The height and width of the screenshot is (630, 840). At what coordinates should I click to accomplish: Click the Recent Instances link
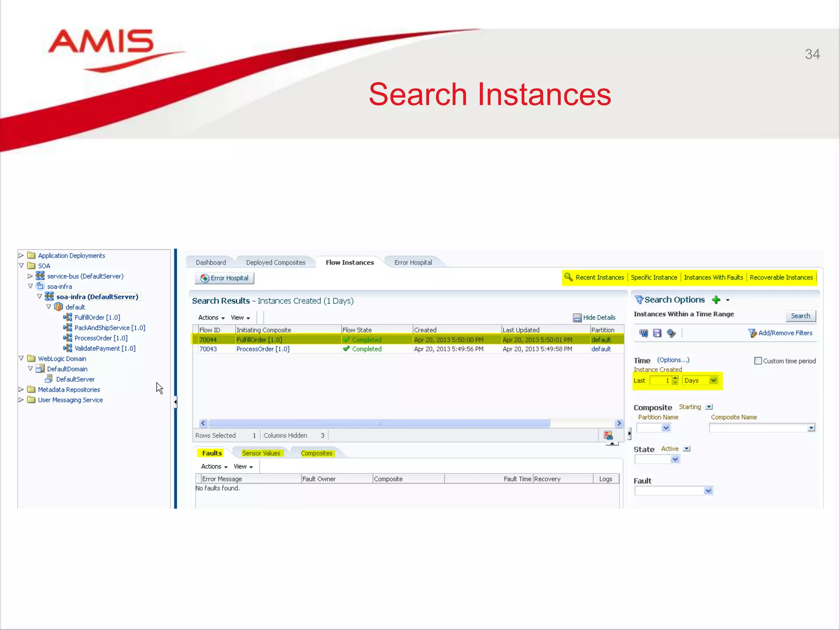click(x=600, y=277)
